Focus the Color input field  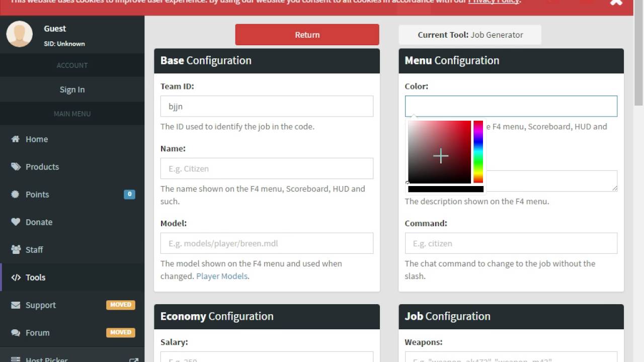(511, 107)
